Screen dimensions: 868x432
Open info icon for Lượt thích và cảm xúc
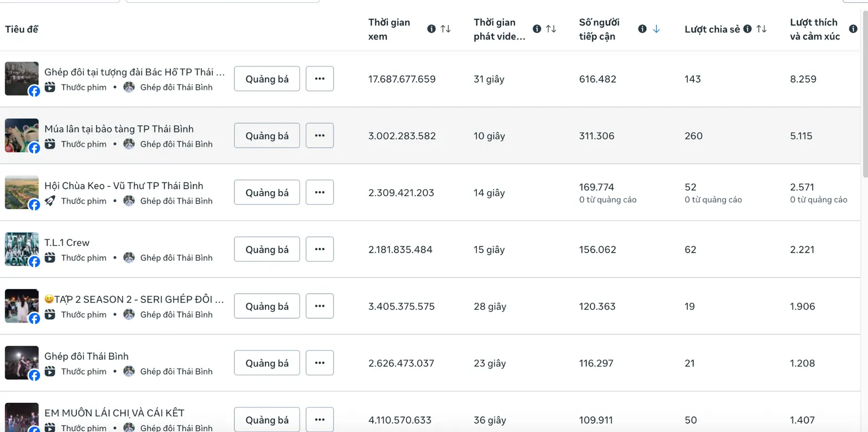[x=853, y=29]
